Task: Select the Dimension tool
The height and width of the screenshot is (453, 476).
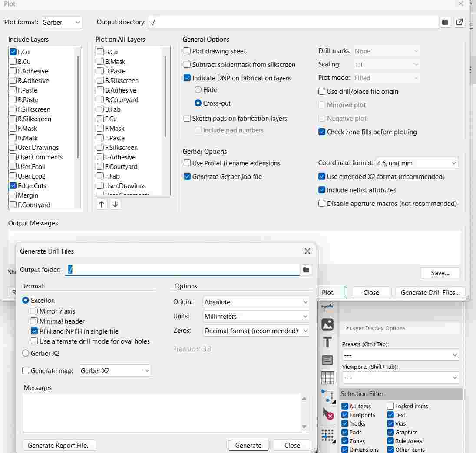Action: coord(328,396)
